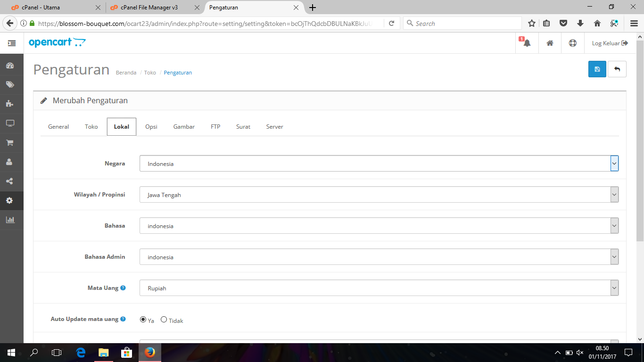The image size is (644, 362).
Task: Reload the page with refresh icon
Action: point(391,23)
